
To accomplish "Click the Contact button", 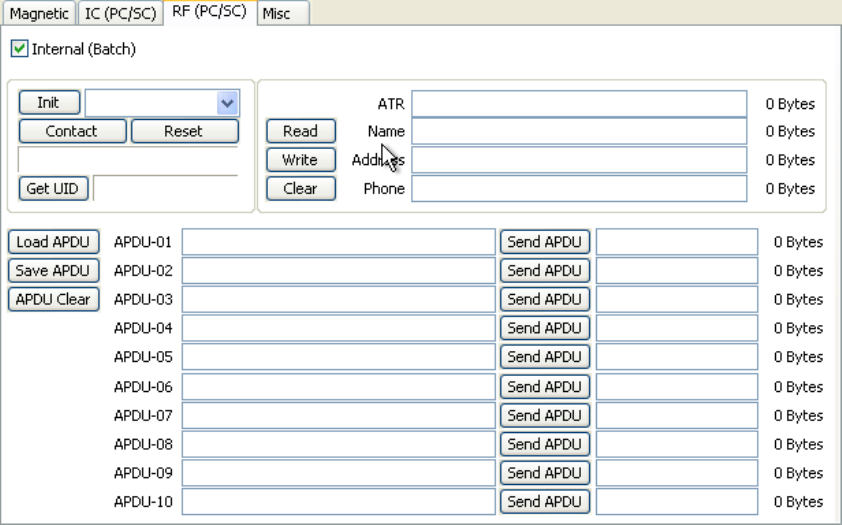I will 72,131.
